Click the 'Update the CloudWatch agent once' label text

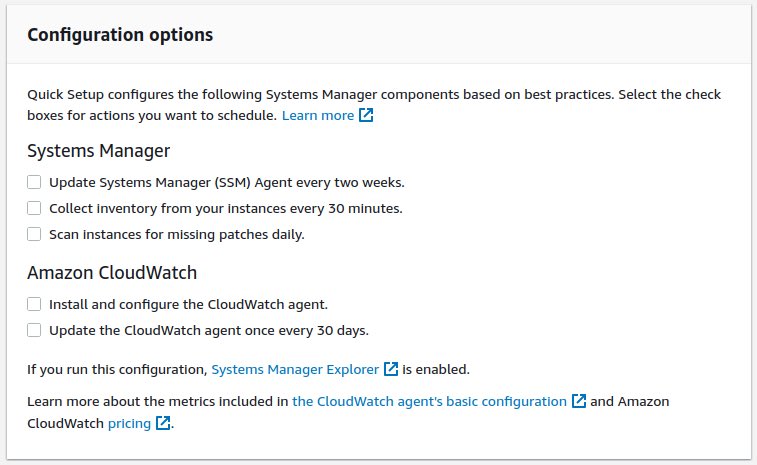pyautogui.click(x=208, y=330)
